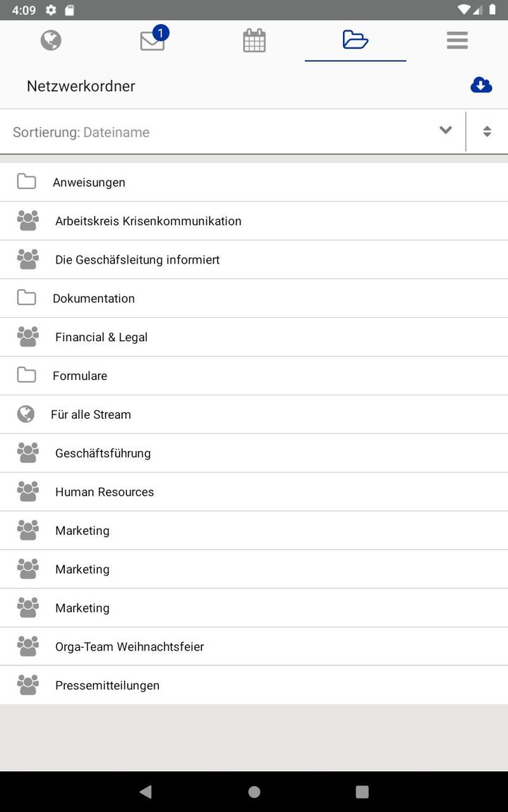Open the hamburger overflow menu
Viewport: 508px width, 812px height.
click(x=457, y=40)
